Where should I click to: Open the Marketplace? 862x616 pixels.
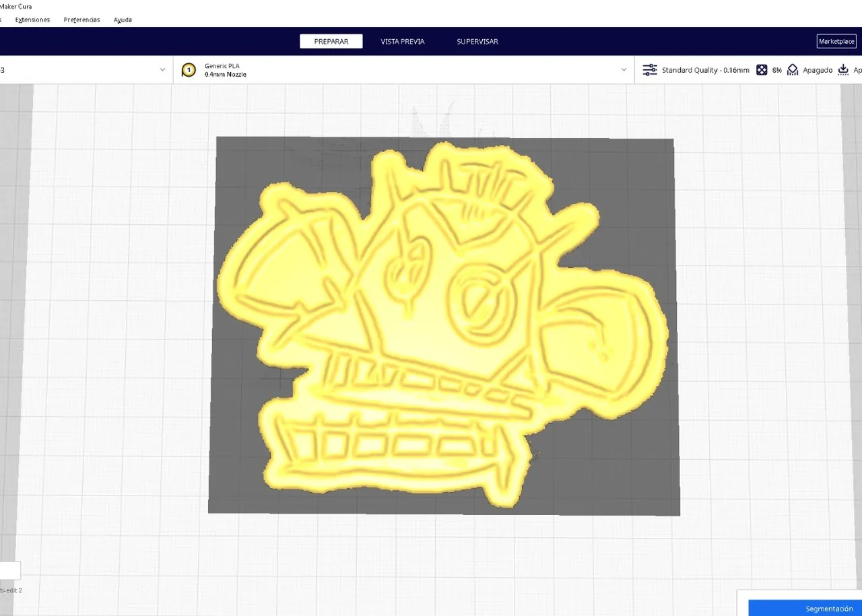coord(836,41)
